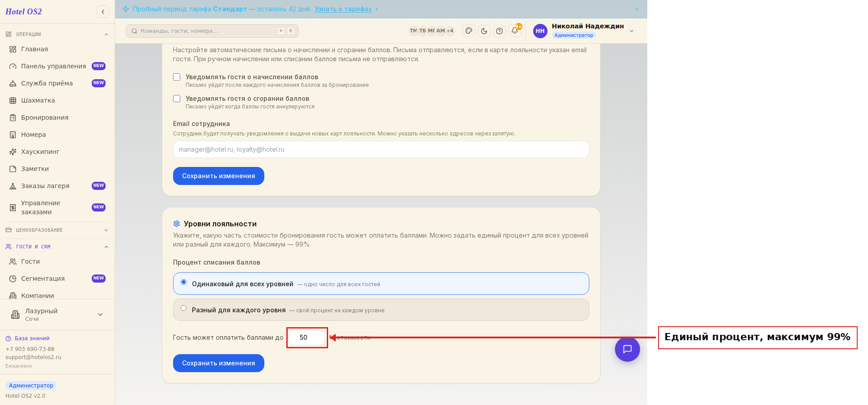Click the ТМ team member avatar
868x405 pixels.
point(413,31)
